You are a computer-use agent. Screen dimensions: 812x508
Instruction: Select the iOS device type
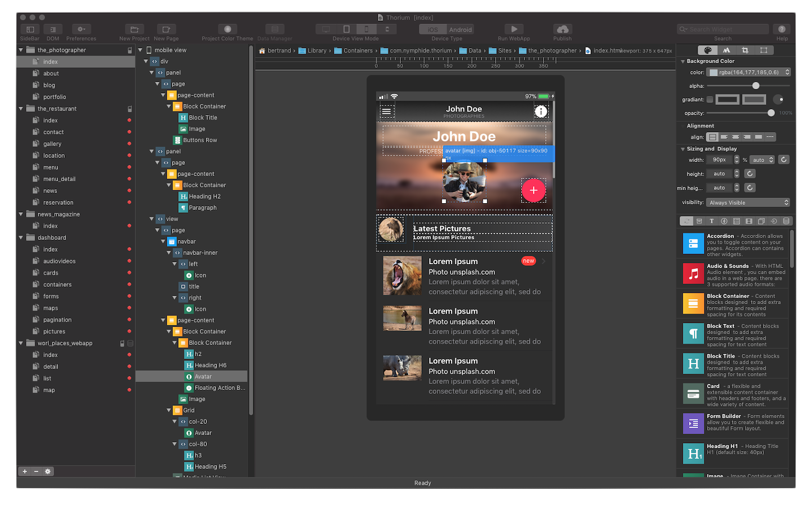pos(433,30)
